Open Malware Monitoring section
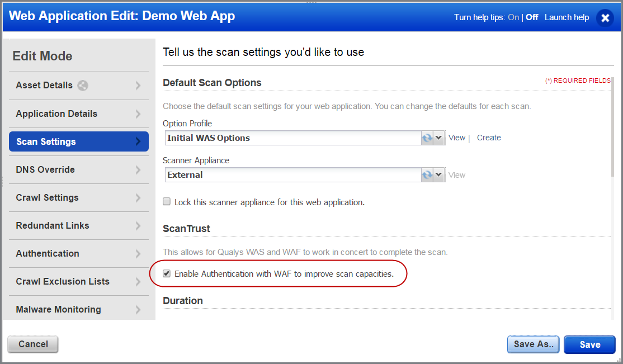Screen dimensions: 623x364 point(79,309)
